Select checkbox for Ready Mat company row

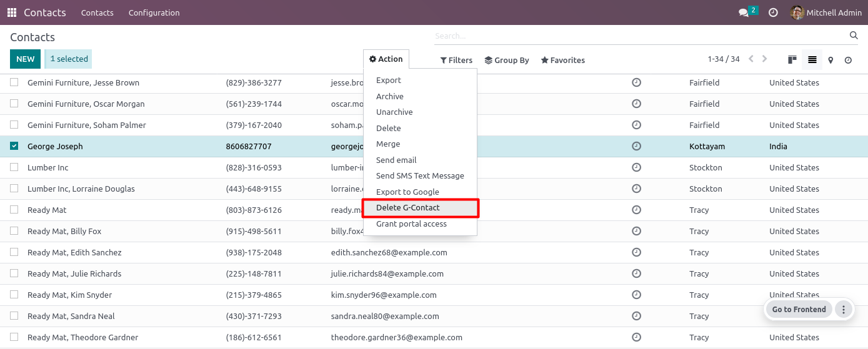(14, 210)
